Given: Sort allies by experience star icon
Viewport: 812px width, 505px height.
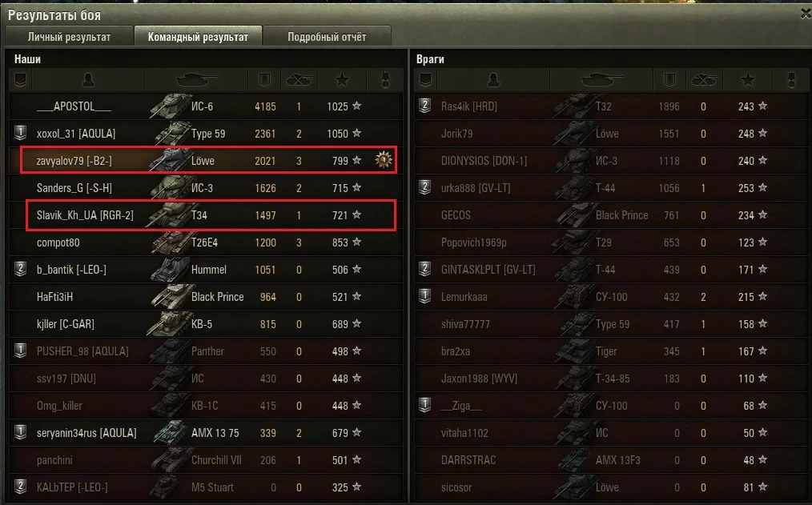Looking at the screenshot, I should [342, 80].
